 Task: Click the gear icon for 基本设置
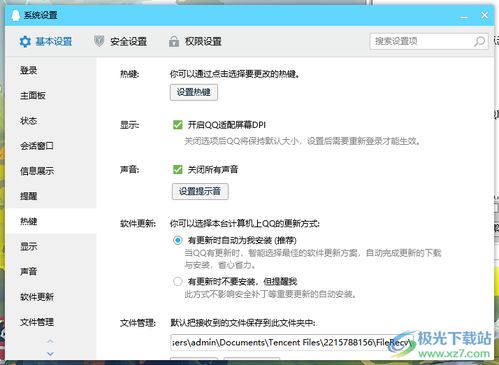25,42
